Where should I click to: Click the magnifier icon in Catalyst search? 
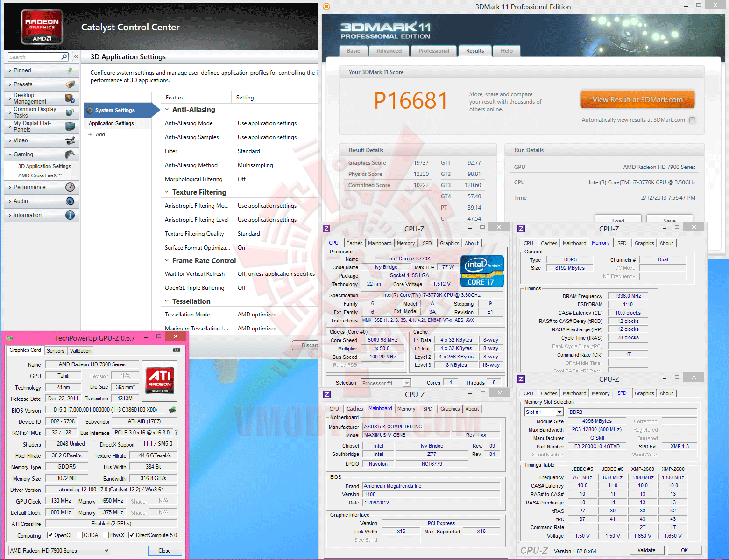(64, 57)
